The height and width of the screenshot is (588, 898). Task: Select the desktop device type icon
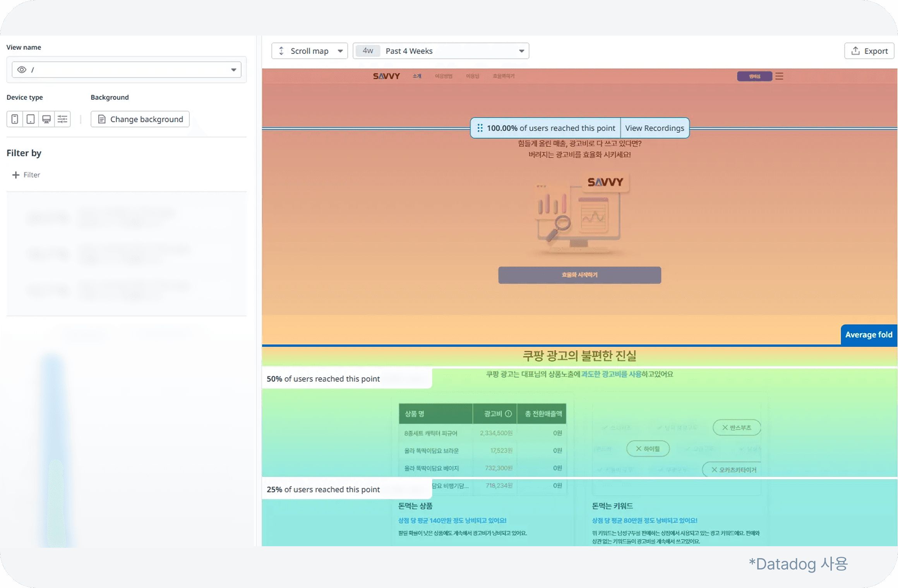[x=46, y=119]
